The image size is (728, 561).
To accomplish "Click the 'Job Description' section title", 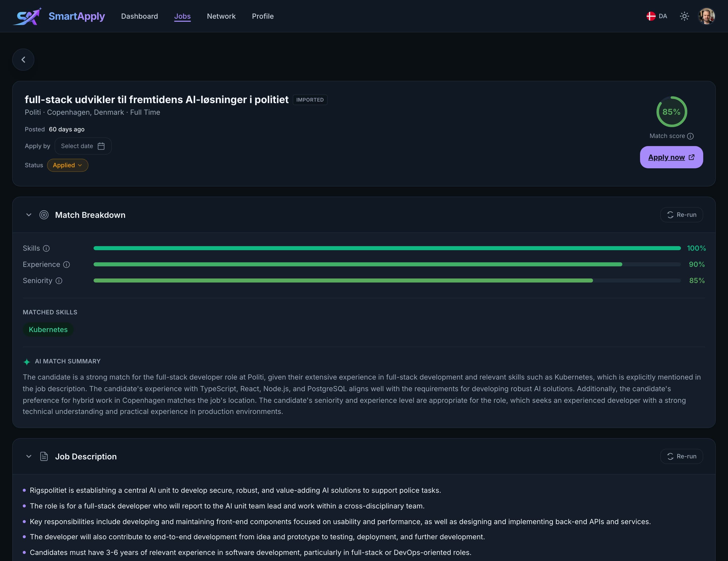I will coord(86,456).
